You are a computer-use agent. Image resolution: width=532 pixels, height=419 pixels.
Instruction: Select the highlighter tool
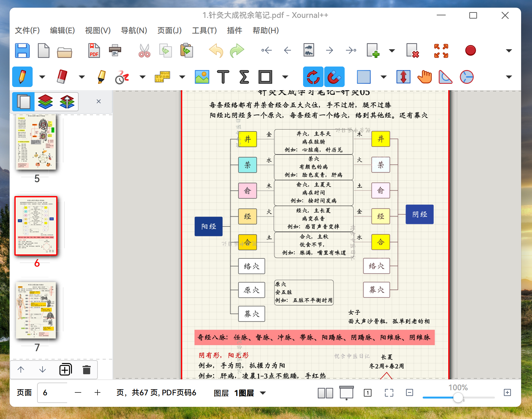tap(101, 77)
